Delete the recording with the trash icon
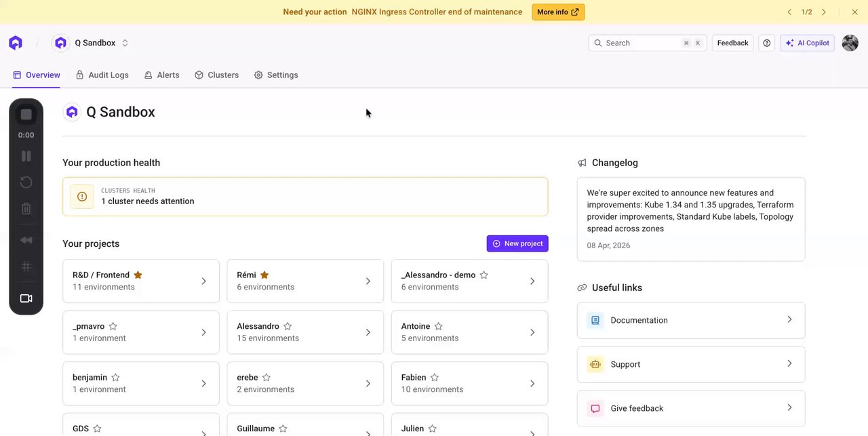The width and height of the screenshot is (868, 436). tap(26, 209)
